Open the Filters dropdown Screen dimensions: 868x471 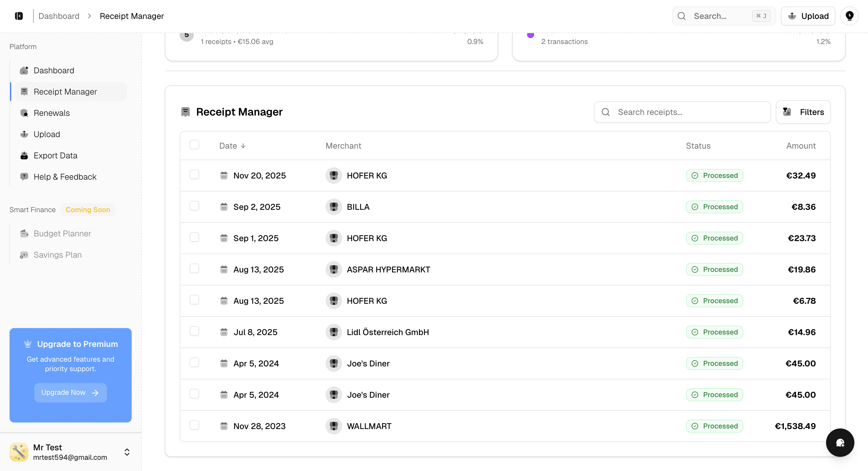point(803,112)
